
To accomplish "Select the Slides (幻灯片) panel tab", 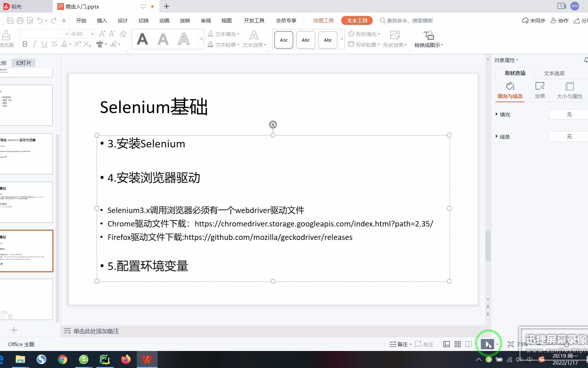I will pos(23,63).
